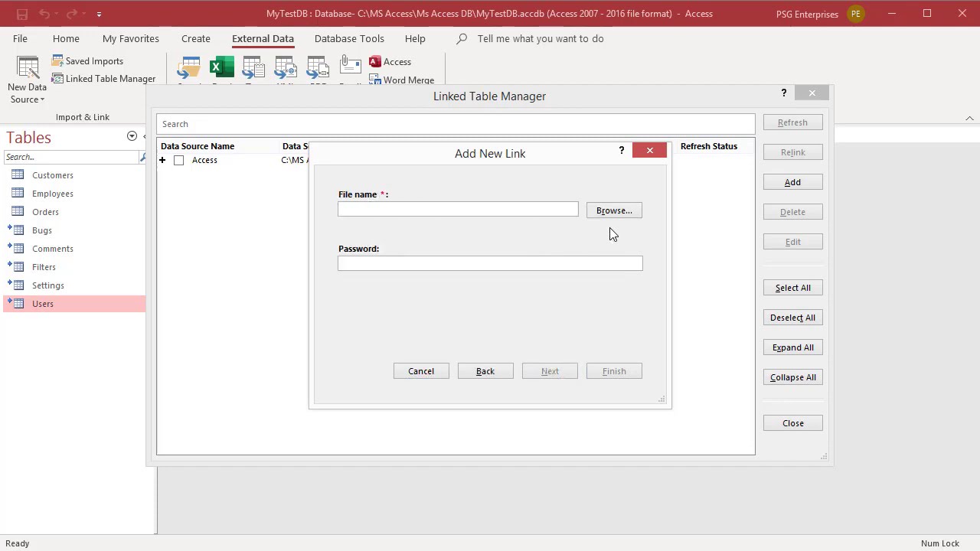Click the Undo arrow in title bar
The image size is (980, 551).
(44, 14)
